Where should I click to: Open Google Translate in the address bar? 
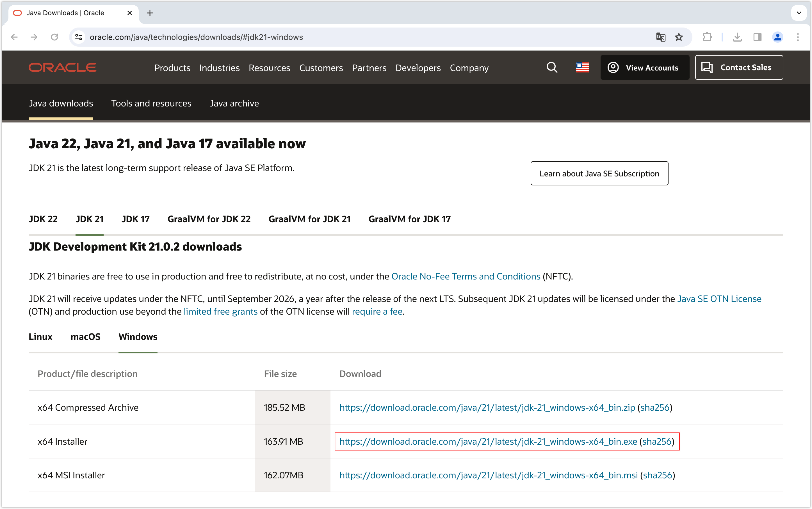660,37
